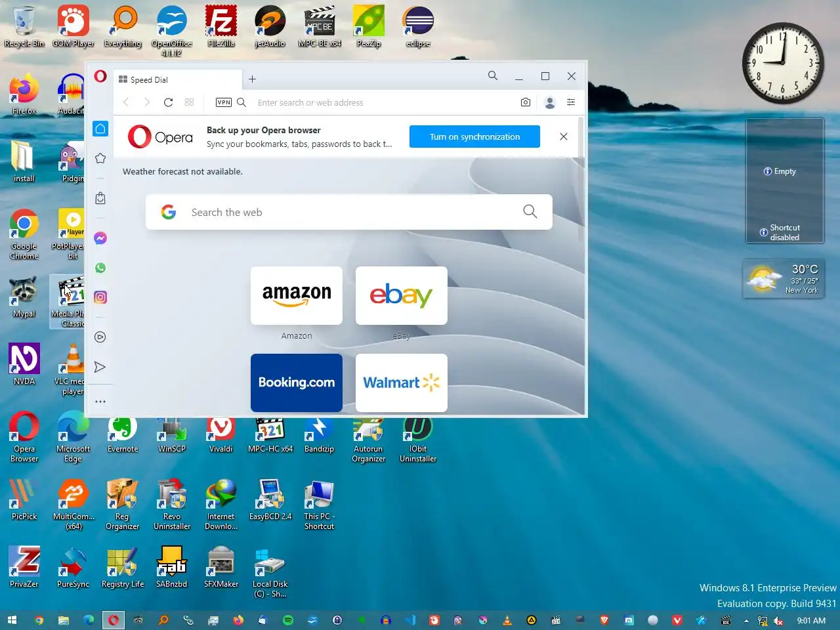This screenshot has width=840, height=630.
Task: Select the Google Chrome desktop icon
Action: (24, 235)
